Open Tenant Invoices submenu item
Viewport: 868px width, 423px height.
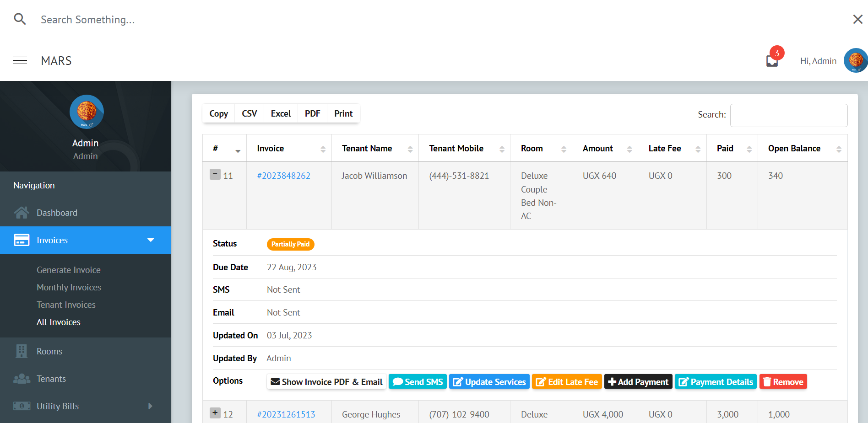[x=66, y=305]
